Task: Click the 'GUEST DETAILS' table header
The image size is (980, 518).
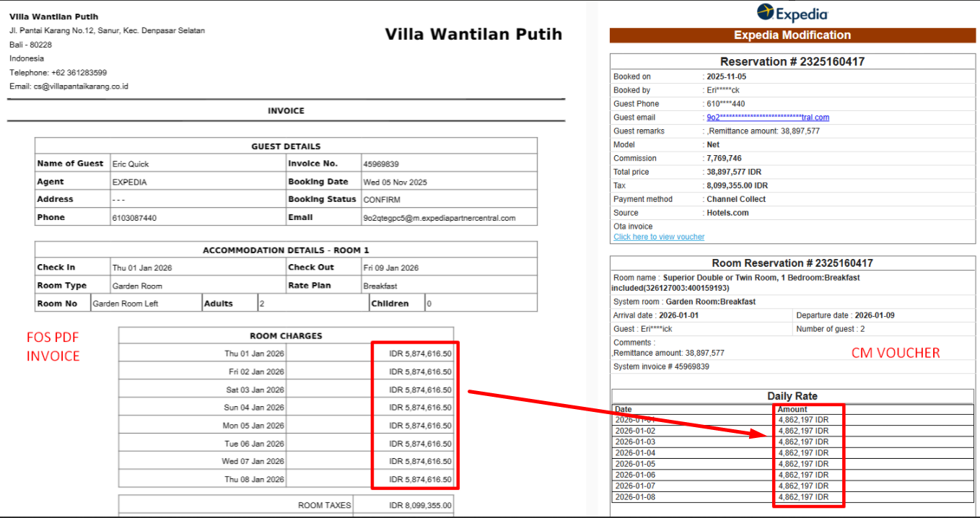Action: pyautogui.click(x=286, y=146)
